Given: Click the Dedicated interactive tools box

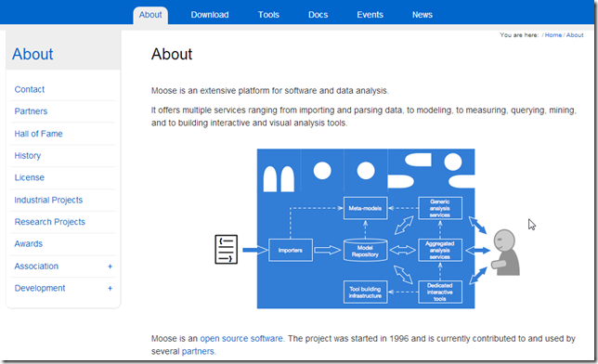Looking at the screenshot, I should tap(440, 292).
